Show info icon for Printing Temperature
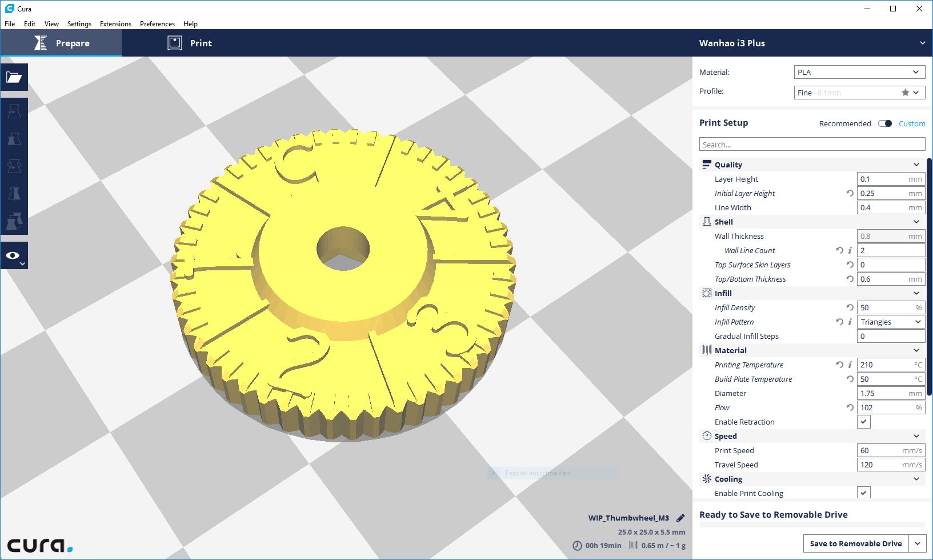This screenshot has height=560, width=933. 850,365
